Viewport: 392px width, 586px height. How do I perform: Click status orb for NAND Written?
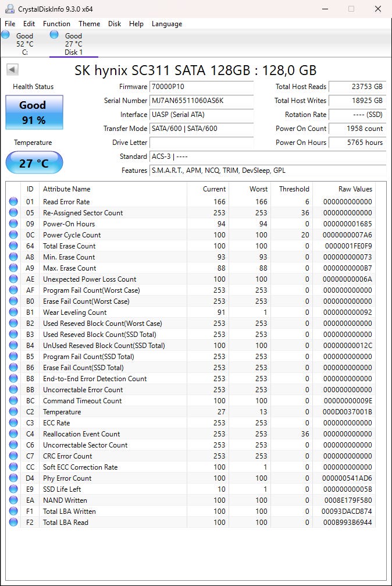[x=13, y=500]
